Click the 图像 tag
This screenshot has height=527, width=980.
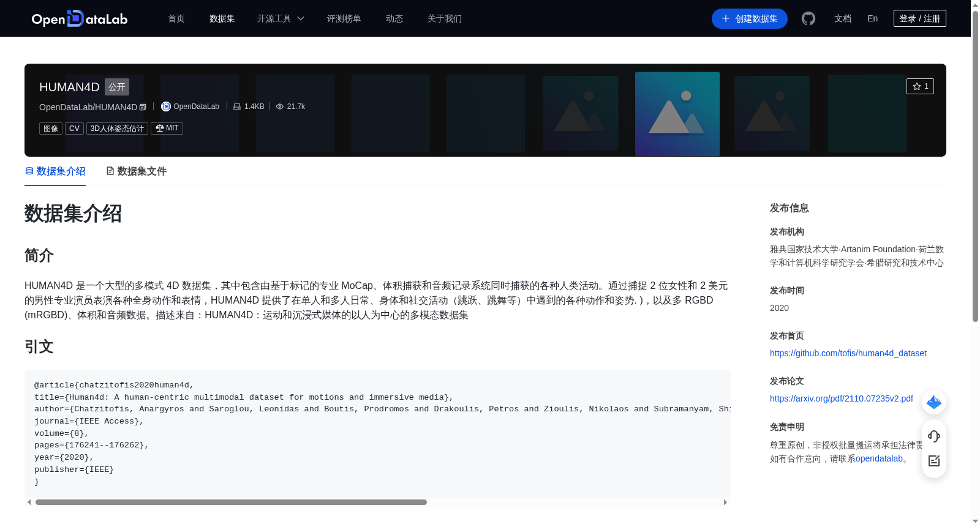tap(51, 129)
